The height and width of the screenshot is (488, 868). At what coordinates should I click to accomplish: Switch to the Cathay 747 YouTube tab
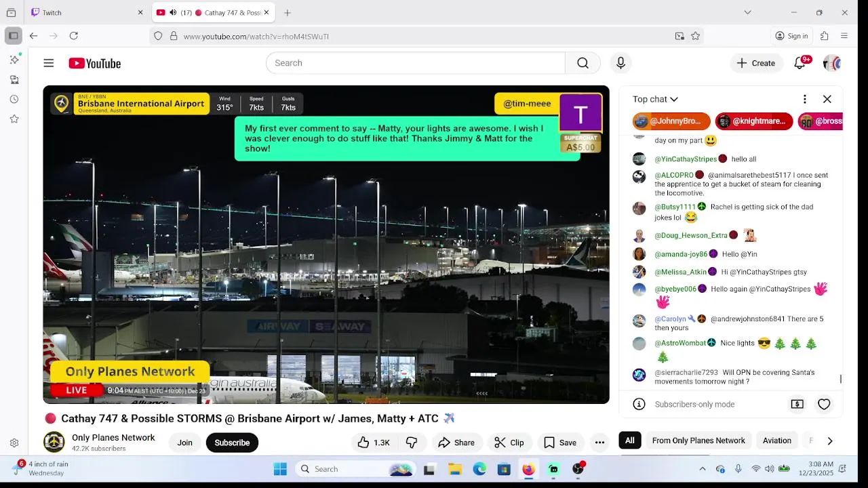coord(213,12)
